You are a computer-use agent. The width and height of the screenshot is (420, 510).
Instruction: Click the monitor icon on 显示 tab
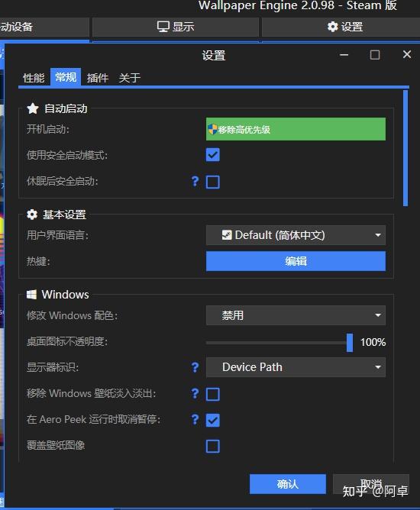163,27
